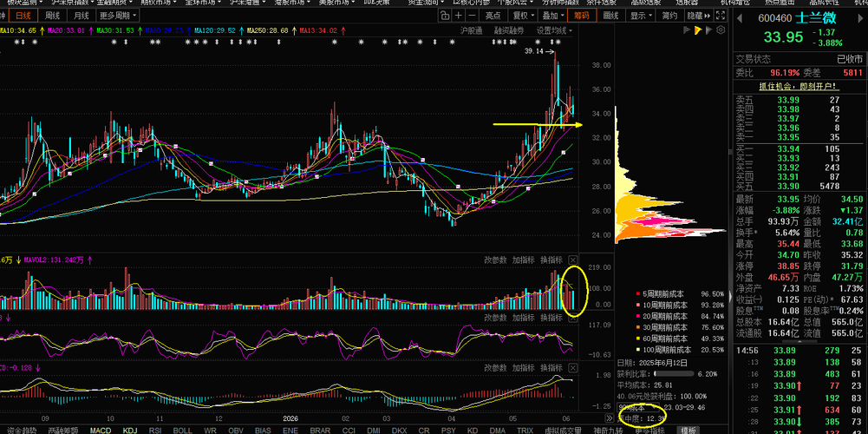The height and width of the screenshot is (434, 868).
Task: Toggle 亮点 highlights button
Action: click(493, 16)
